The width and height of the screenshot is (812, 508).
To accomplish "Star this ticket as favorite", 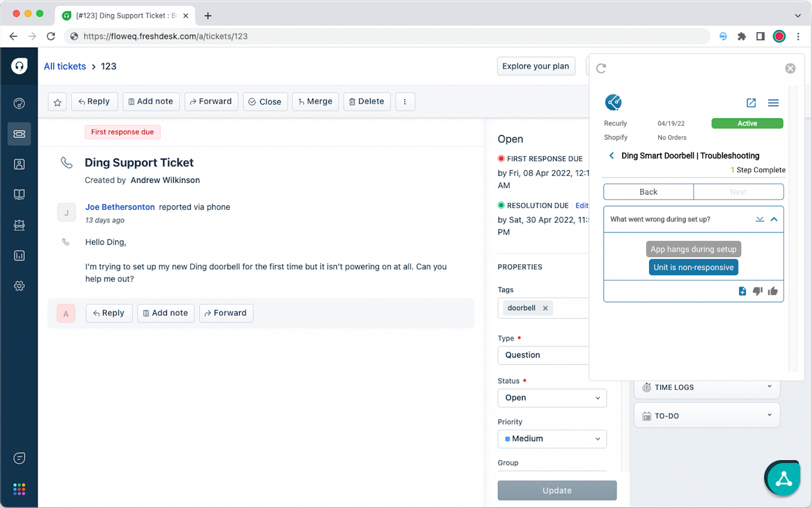I will click(x=57, y=102).
